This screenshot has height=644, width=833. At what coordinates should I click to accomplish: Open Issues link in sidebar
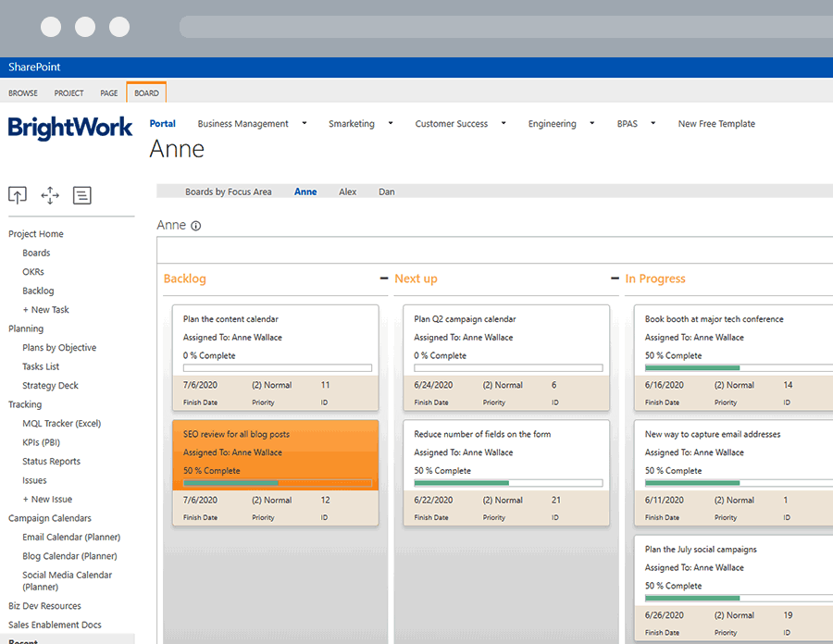click(x=34, y=480)
